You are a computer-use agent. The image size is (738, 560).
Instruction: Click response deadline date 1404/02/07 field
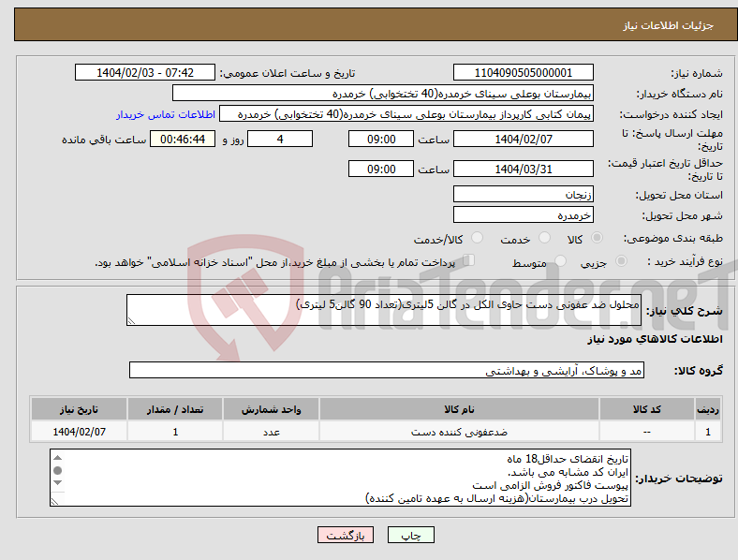pos(523,139)
